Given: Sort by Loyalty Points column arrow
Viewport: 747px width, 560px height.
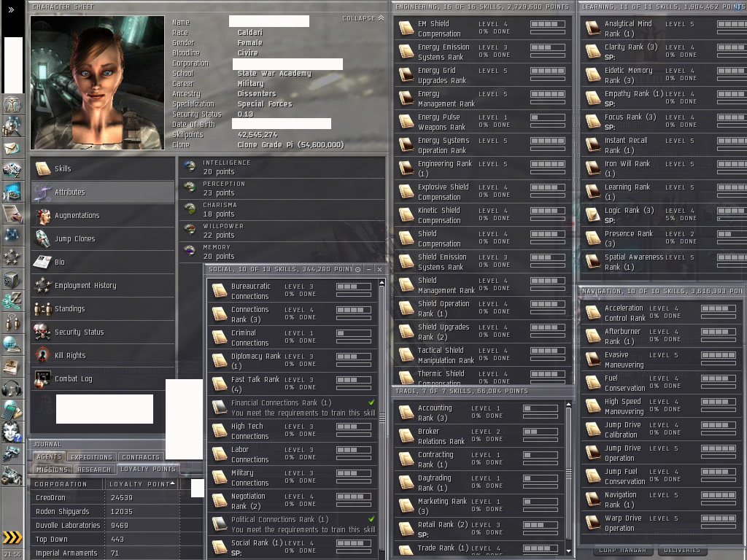Looking at the screenshot, I should (x=172, y=483).
